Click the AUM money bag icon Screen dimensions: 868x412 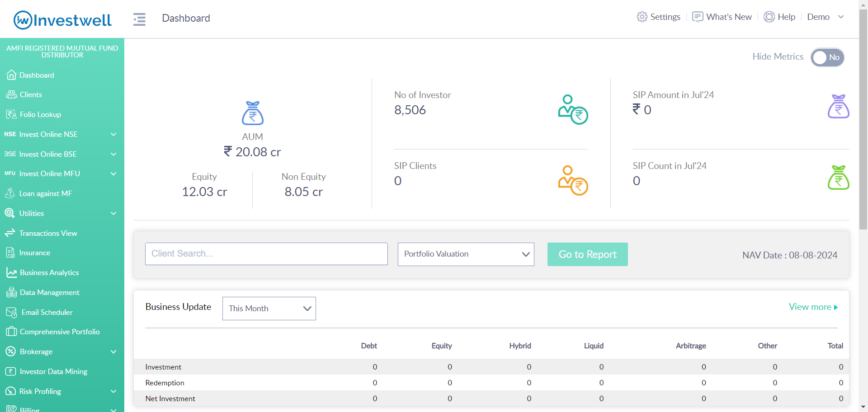(x=252, y=113)
